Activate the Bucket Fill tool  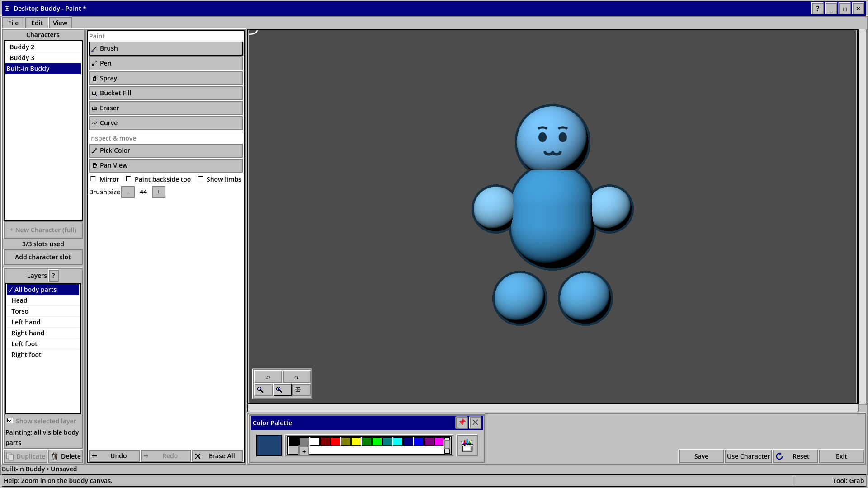[166, 93]
